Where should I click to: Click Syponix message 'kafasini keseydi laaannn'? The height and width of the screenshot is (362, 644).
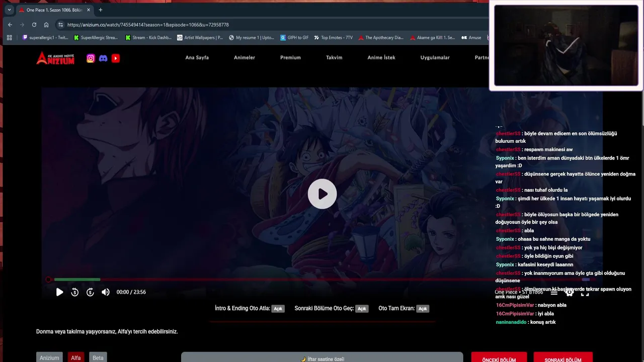pyautogui.click(x=545, y=264)
